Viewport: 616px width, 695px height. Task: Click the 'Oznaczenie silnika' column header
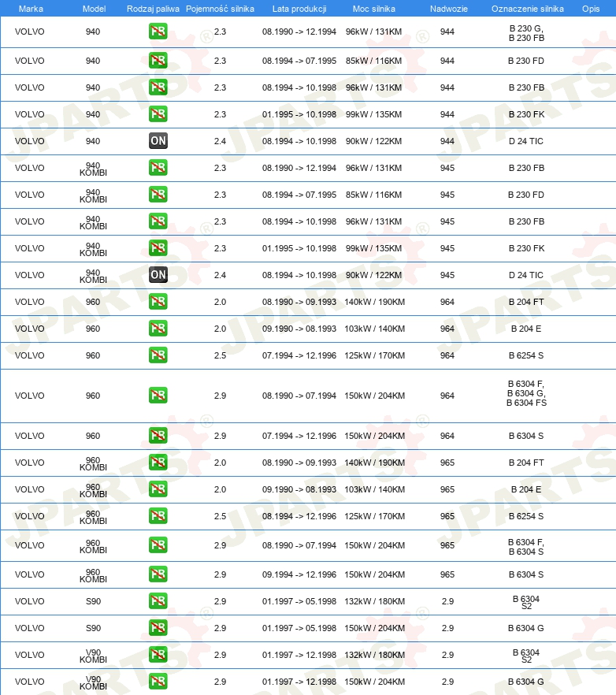click(528, 9)
